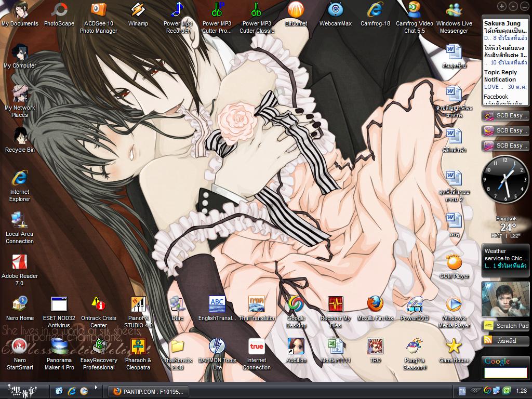Open Windows Live Messenger icon
The width and height of the screenshot is (532, 399).
tap(454, 18)
